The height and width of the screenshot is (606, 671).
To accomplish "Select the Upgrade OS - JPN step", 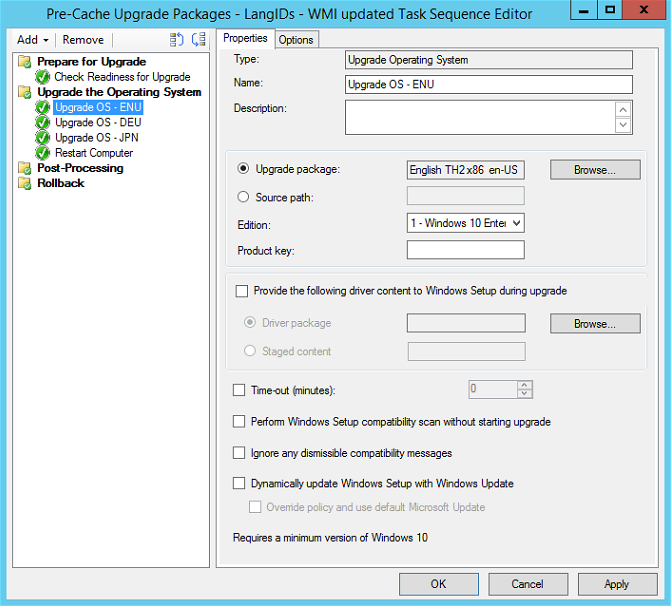I will click(97, 138).
